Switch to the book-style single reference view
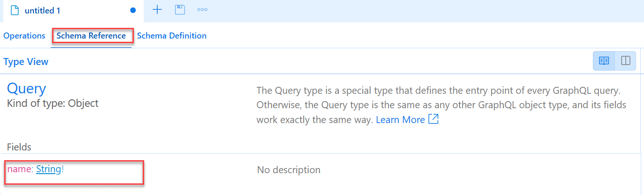The height and width of the screenshot is (195, 644). (x=604, y=61)
